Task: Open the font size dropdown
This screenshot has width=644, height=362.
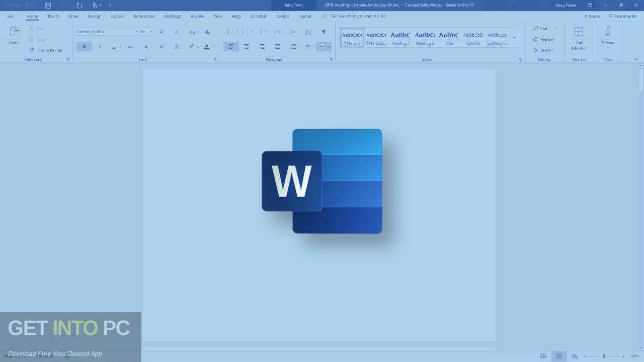Action: 151,32
